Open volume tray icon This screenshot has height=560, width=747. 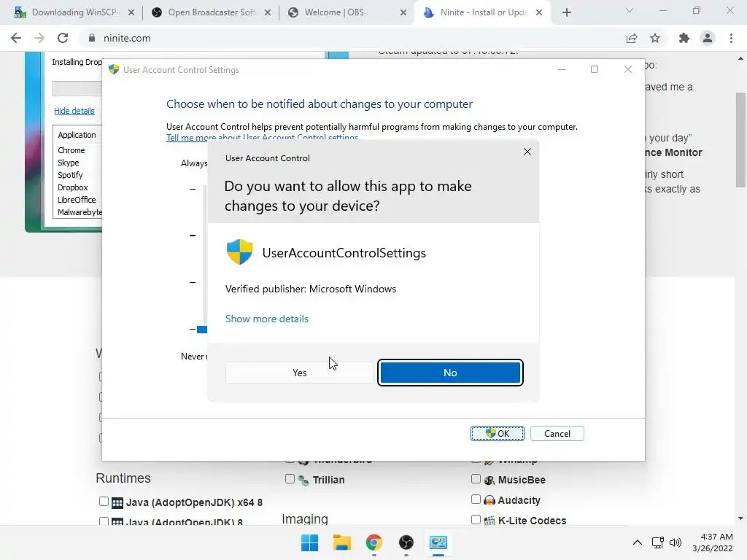click(x=675, y=542)
